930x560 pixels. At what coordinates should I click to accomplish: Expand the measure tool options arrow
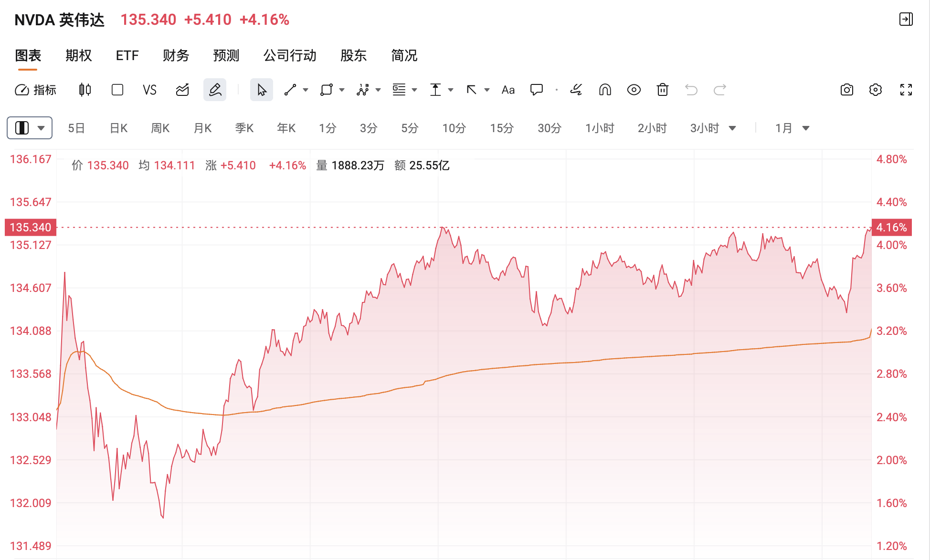point(451,90)
